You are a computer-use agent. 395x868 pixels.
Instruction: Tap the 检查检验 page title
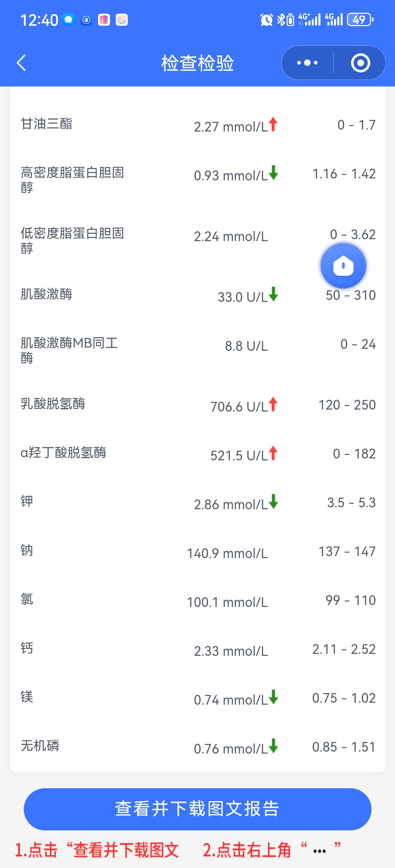tap(197, 63)
